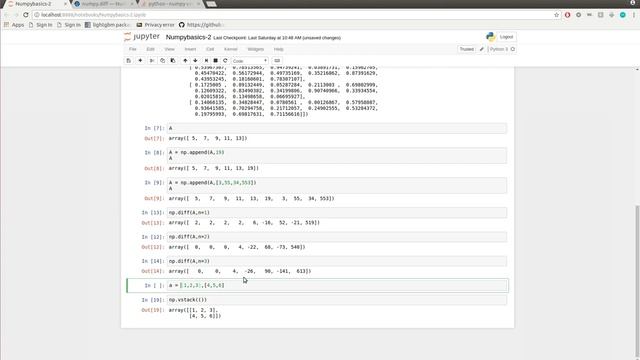Screen dimensions: 640x360
Task: Go back with the browser back arrow
Action: [7, 15]
